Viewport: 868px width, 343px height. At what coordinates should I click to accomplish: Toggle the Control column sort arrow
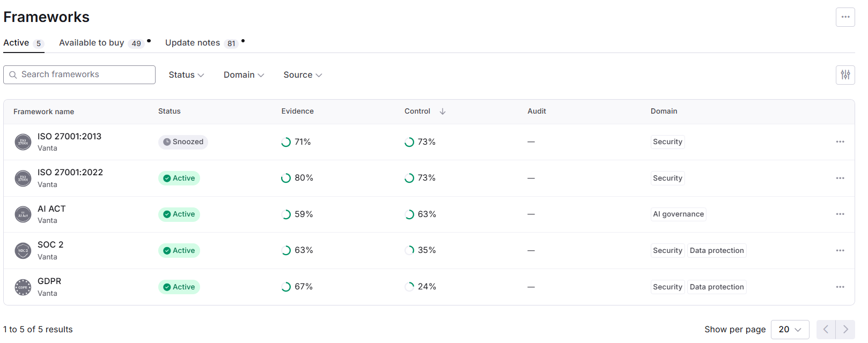pyautogui.click(x=443, y=111)
